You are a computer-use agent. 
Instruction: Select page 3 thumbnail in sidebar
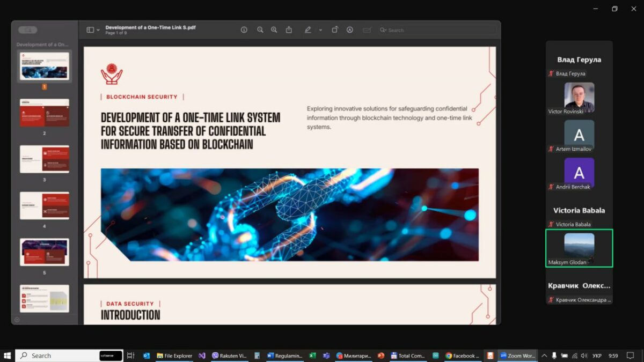pyautogui.click(x=45, y=159)
